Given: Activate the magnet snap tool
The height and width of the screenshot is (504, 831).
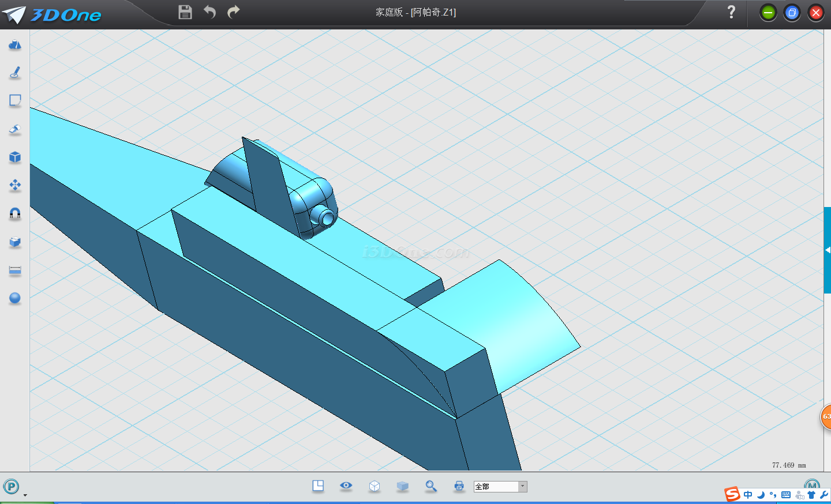Looking at the screenshot, I should tap(15, 213).
